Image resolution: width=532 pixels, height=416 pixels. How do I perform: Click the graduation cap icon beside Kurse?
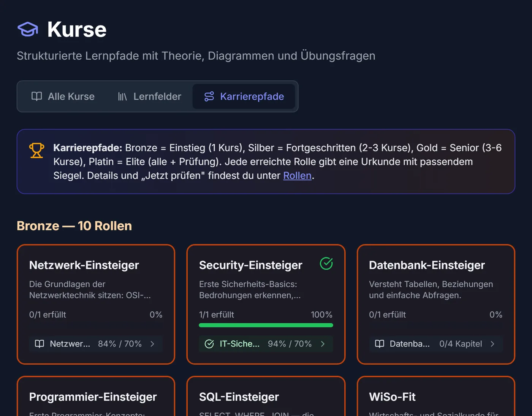coord(28,29)
